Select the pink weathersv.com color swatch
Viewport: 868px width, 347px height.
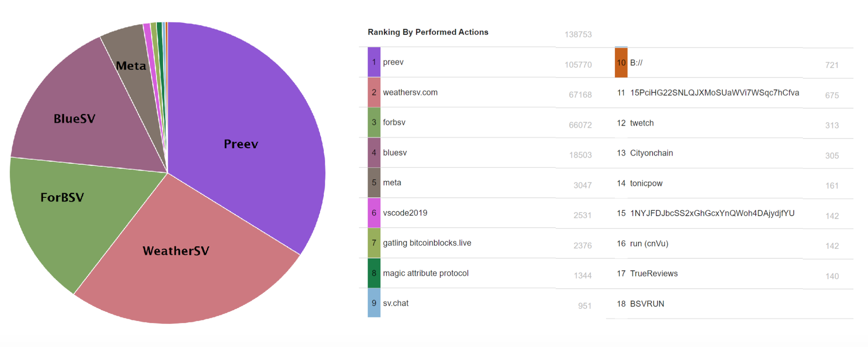click(x=374, y=92)
